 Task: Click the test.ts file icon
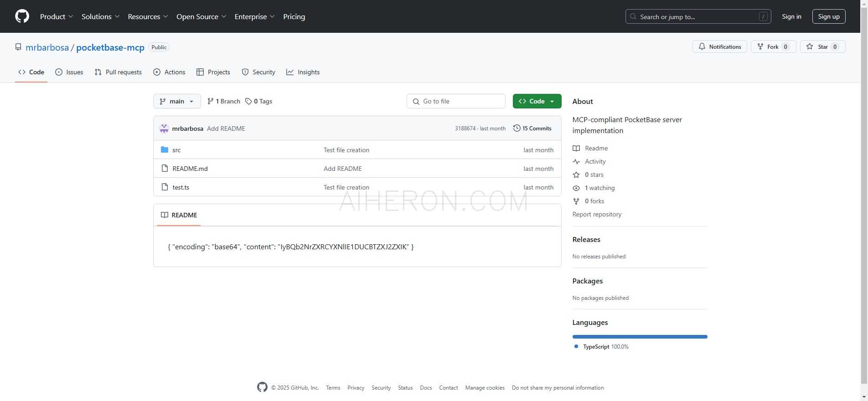(x=165, y=187)
